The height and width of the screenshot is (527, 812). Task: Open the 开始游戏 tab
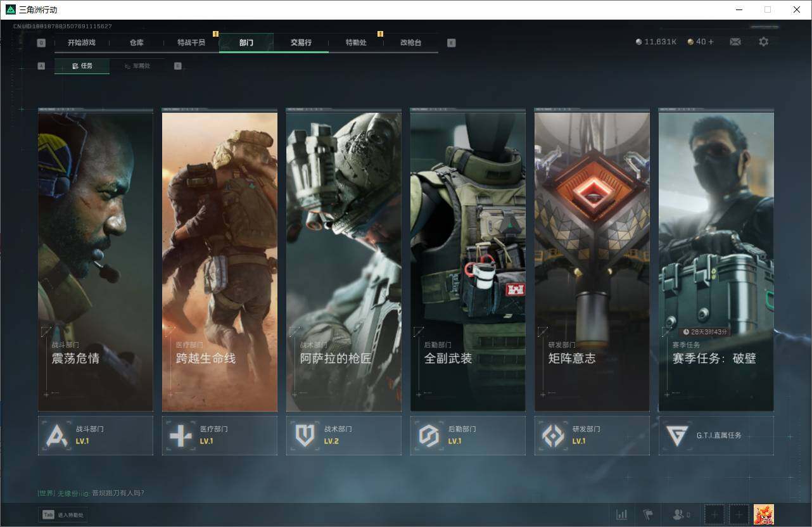(x=82, y=42)
